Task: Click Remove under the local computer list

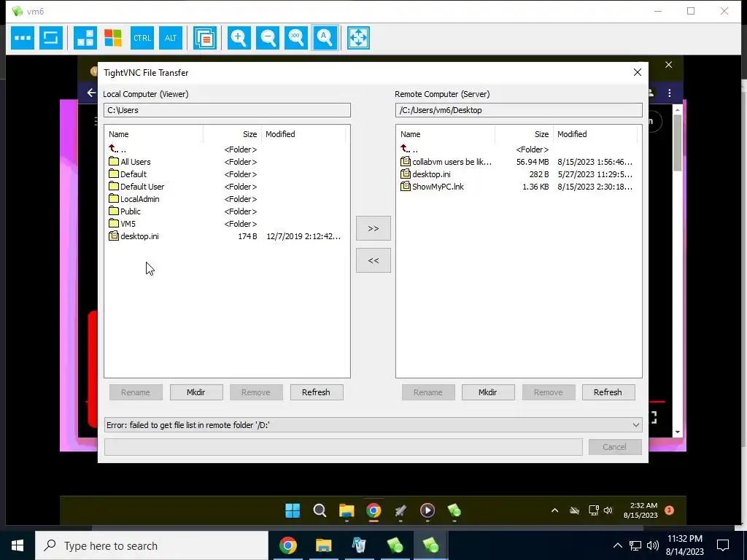Action: [256, 392]
